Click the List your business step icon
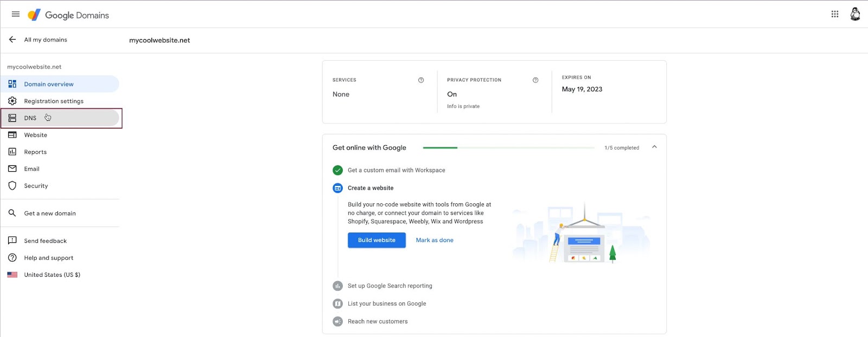The image size is (868, 337). pyautogui.click(x=337, y=303)
